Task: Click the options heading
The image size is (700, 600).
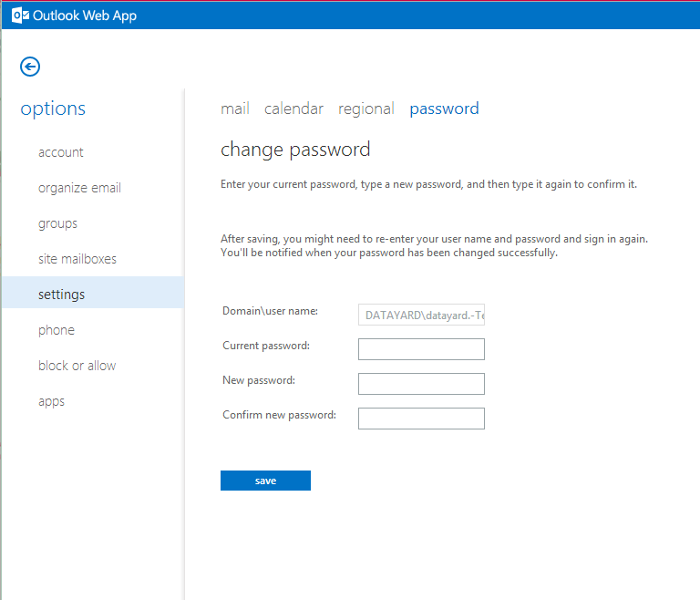Action: point(53,109)
